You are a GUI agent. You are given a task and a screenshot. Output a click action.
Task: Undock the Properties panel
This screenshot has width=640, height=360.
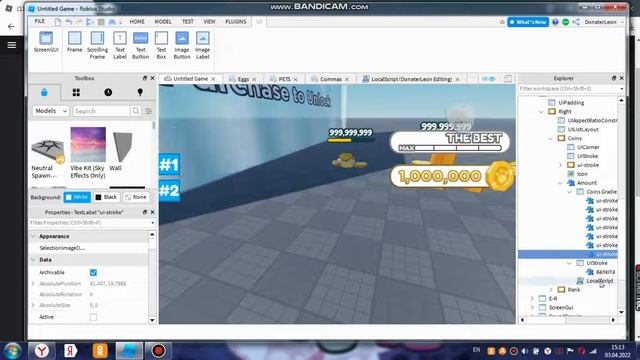click(144, 212)
